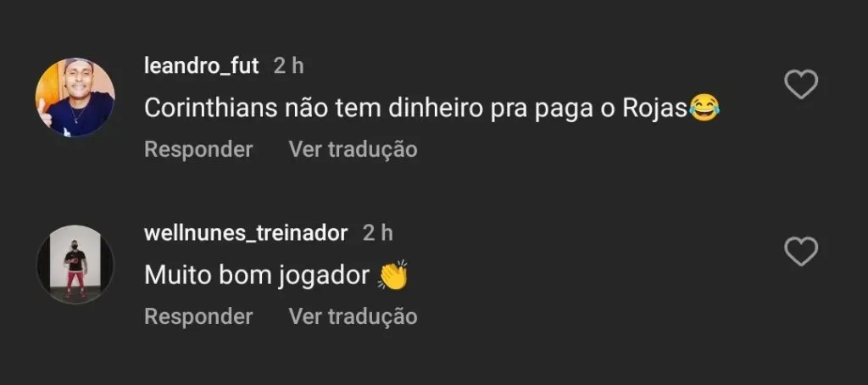Open wellnunes_treinador's profile picture
This screenshot has width=868, height=385.
point(75,264)
